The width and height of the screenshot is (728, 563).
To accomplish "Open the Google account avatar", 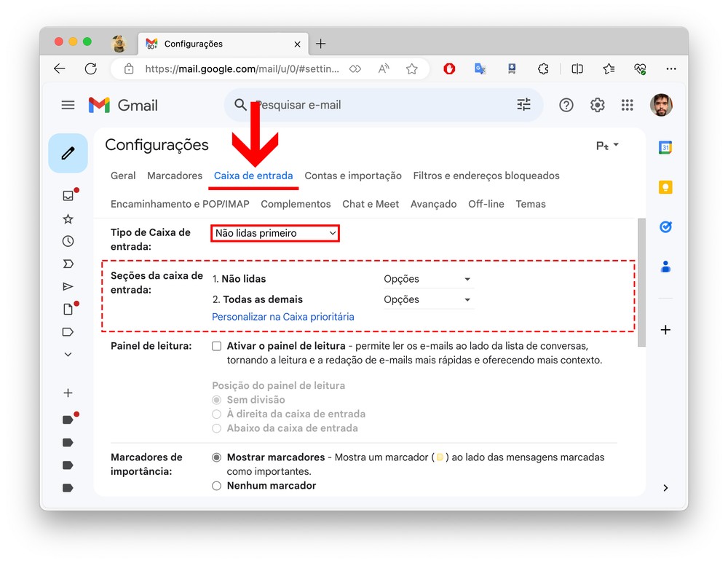I will [x=661, y=105].
